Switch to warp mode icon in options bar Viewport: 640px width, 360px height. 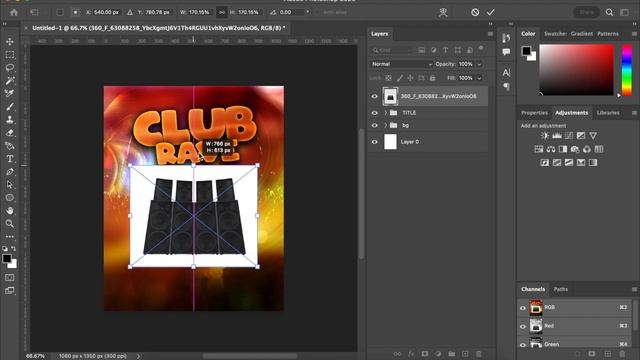[x=443, y=13]
